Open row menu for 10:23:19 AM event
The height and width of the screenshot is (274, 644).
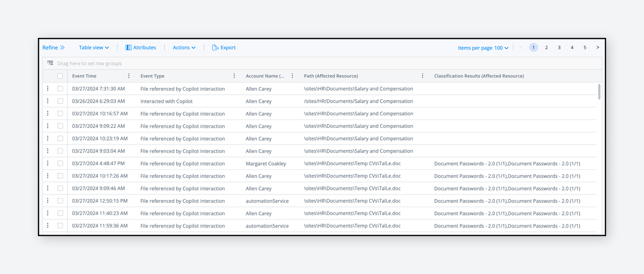click(48, 139)
